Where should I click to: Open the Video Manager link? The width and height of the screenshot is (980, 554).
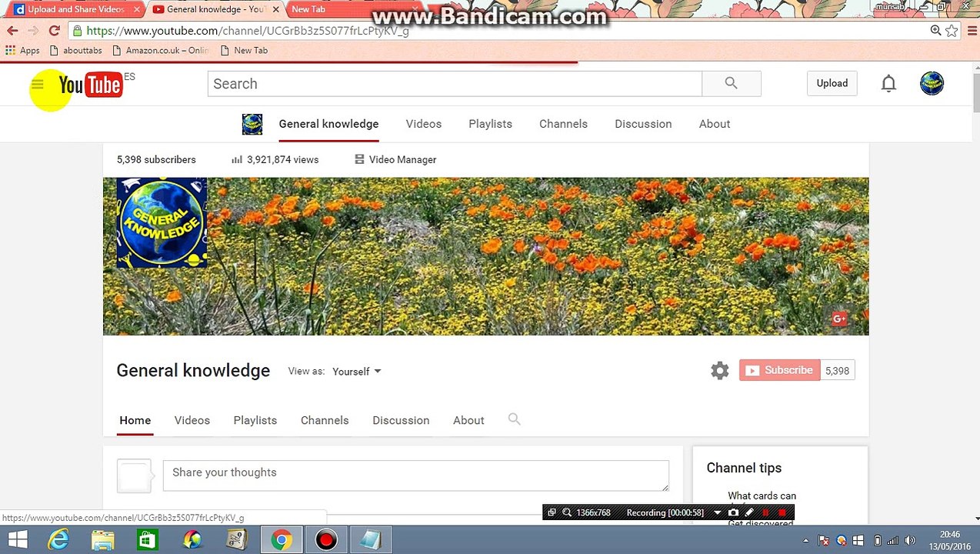point(402,159)
